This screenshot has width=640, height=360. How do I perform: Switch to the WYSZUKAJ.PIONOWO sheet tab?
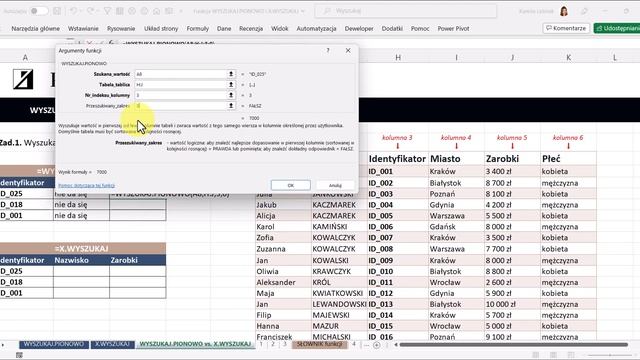tap(53, 344)
